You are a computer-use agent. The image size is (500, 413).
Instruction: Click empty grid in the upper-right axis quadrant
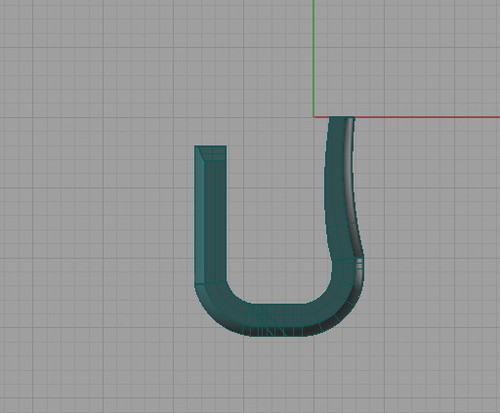click(x=407, y=58)
